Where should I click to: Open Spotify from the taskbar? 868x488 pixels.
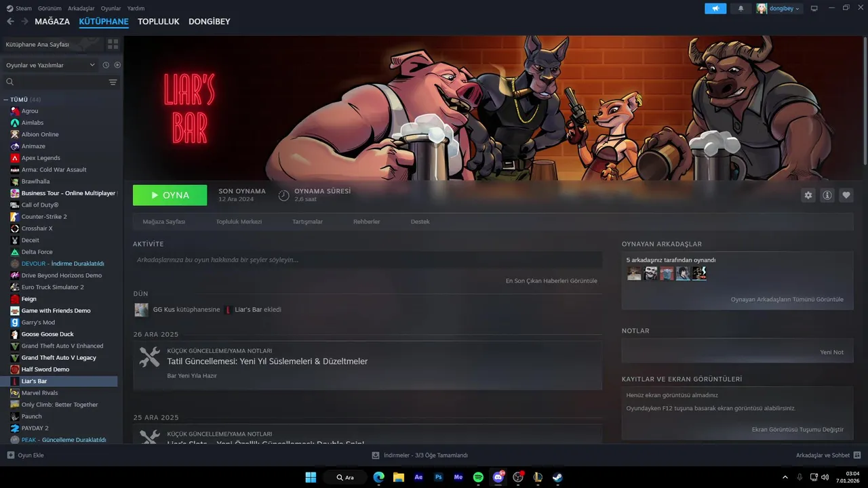tap(478, 477)
